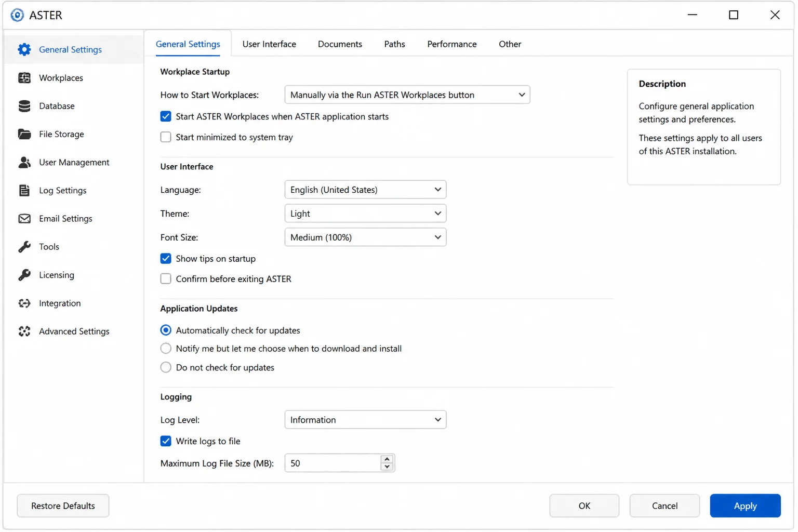The width and height of the screenshot is (798, 532).
Task: Click the Integration link icon
Action: [24, 303]
